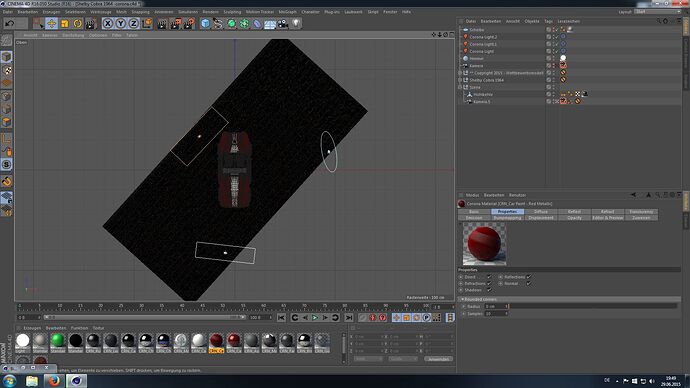
Task: Click the Undo arrow in the top toolbar
Action: click(x=10, y=23)
